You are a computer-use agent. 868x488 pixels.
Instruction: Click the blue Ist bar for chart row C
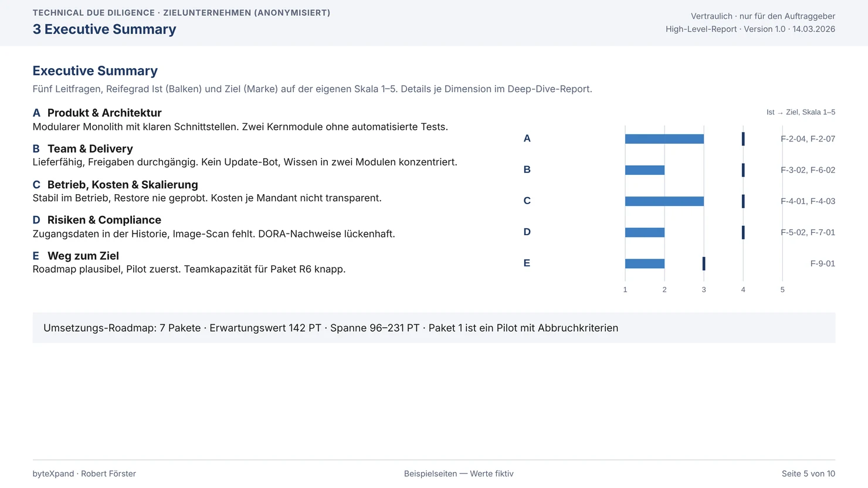[x=664, y=201]
